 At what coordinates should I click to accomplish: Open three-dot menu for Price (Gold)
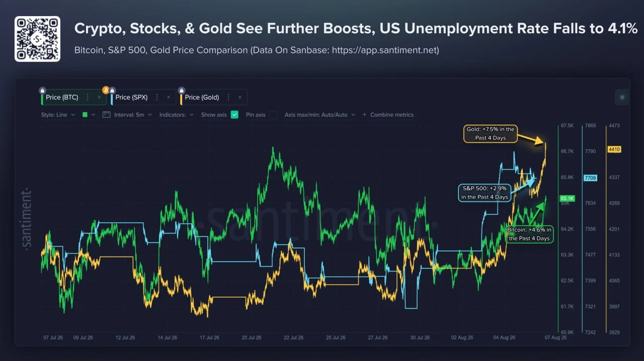tap(228, 98)
